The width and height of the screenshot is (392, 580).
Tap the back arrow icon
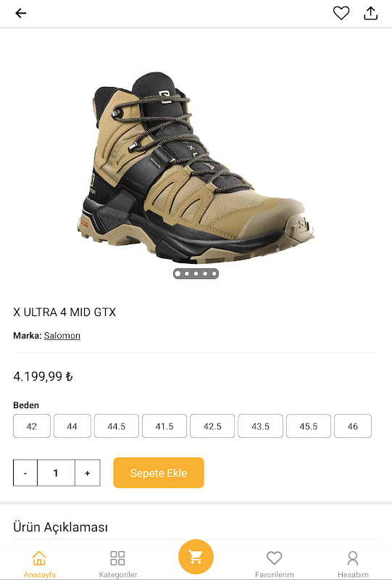(x=21, y=13)
